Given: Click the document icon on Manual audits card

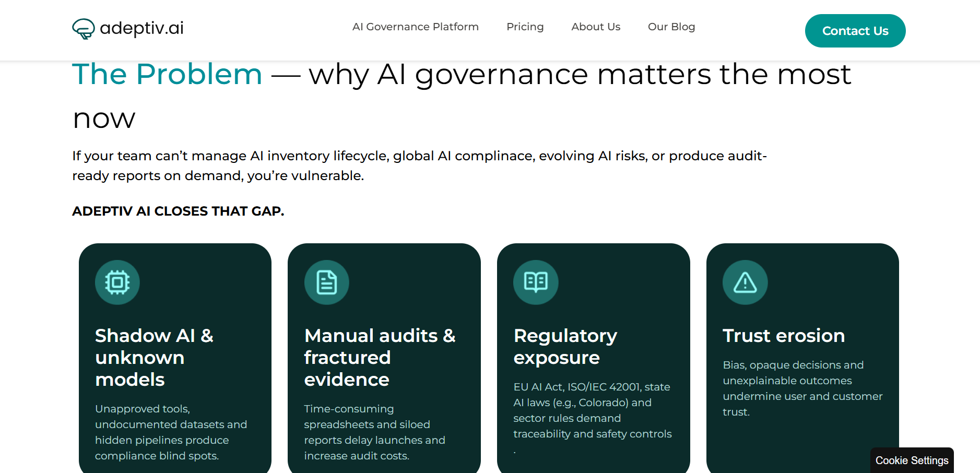Looking at the screenshot, I should pos(327,282).
